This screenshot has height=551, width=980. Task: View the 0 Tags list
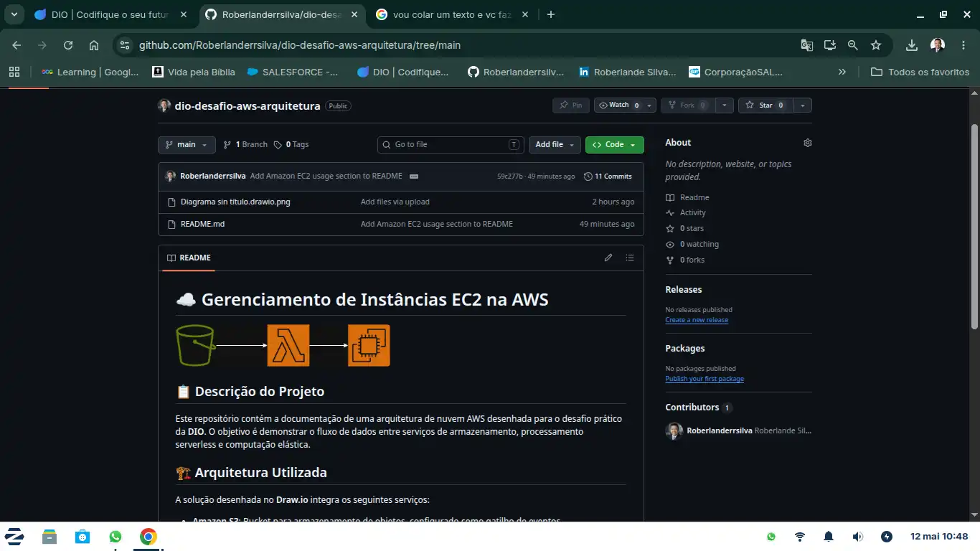point(291,145)
